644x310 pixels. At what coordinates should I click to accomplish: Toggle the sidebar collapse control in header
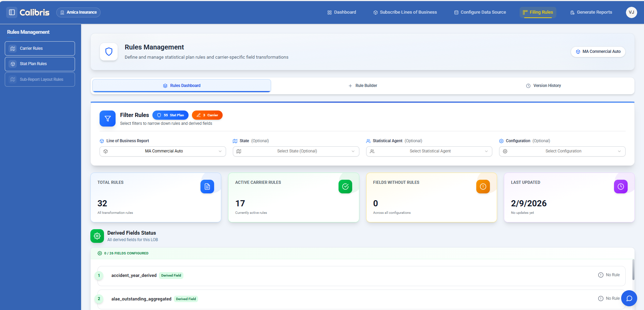(11, 12)
